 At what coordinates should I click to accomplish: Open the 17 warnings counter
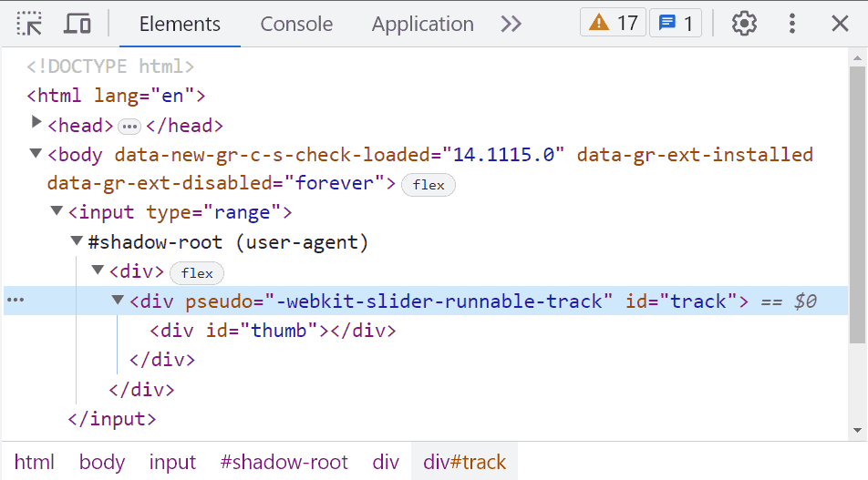pos(613,24)
